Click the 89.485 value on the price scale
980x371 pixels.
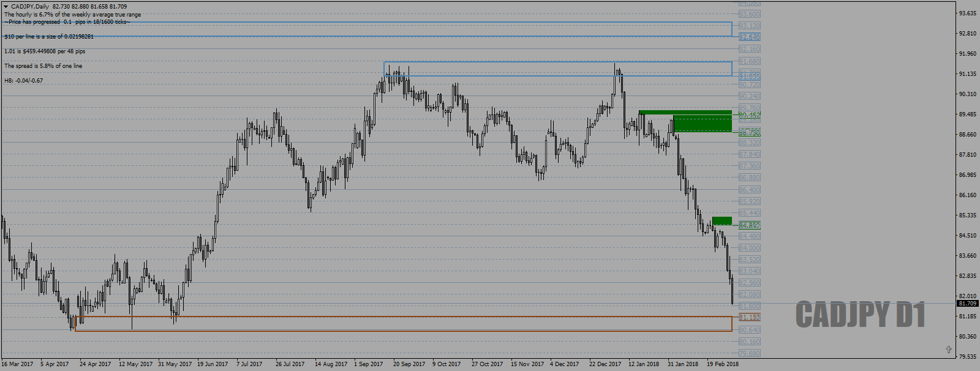coord(968,114)
